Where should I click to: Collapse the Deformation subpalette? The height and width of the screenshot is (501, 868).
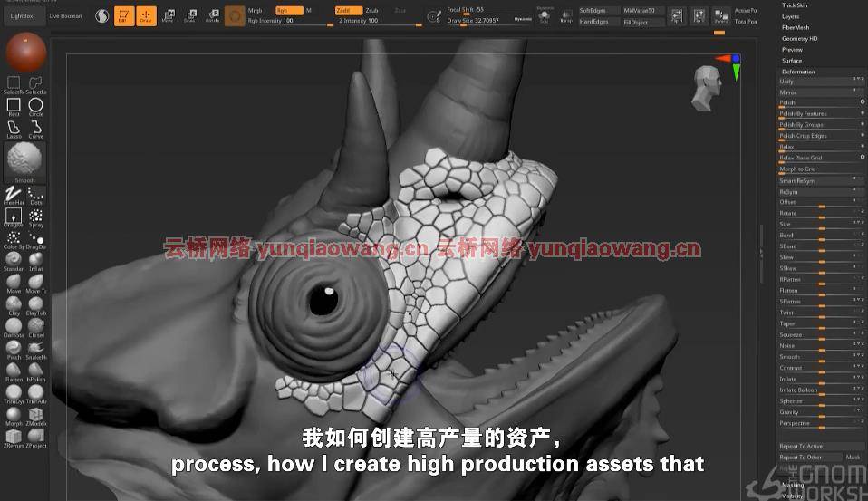tap(798, 72)
